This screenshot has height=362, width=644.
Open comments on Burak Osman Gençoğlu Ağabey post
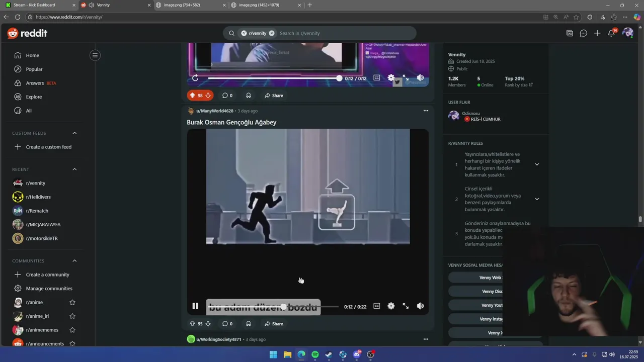click(x=227, y=324)
